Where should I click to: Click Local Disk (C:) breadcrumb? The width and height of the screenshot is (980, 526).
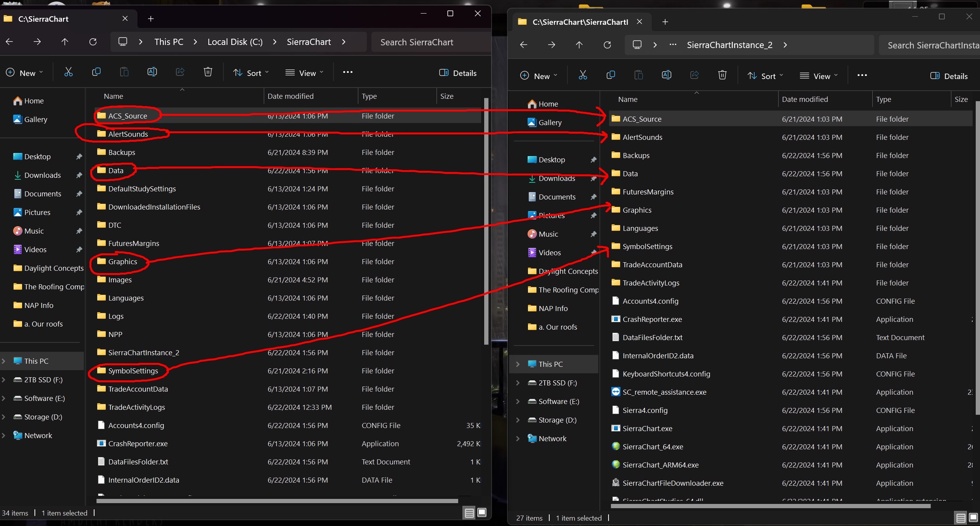pyautogui.click(x=235, y=42)
